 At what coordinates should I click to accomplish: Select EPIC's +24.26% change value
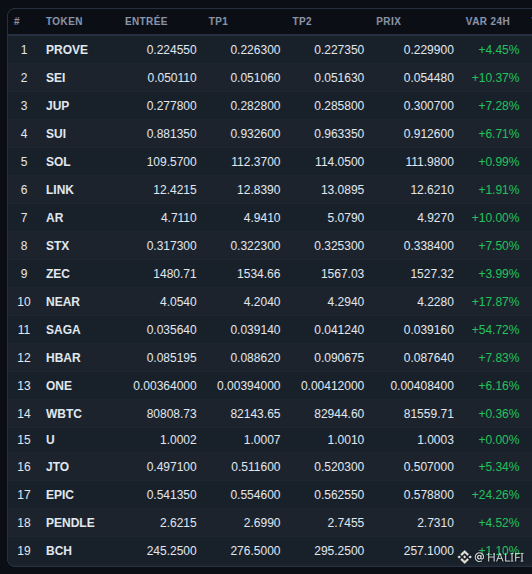(495, 495)
